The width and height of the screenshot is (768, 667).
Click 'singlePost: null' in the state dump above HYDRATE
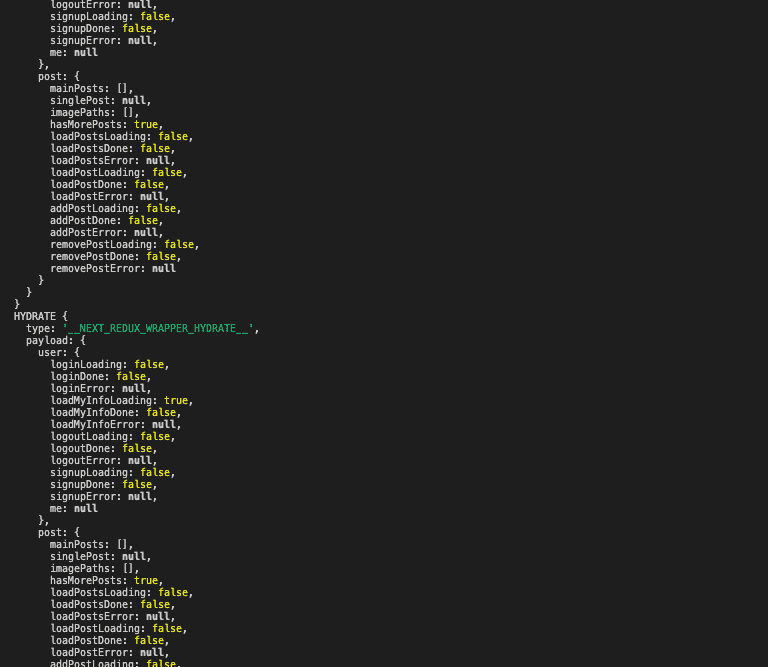pyautogui.click(x=100, y=100)
